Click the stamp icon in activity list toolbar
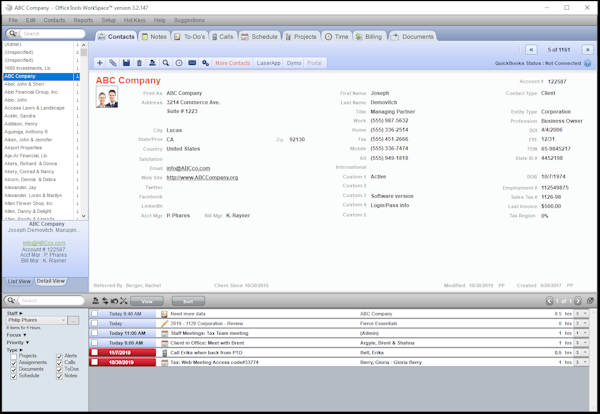This screenshot has height=414, width=600. click(96, 301)
